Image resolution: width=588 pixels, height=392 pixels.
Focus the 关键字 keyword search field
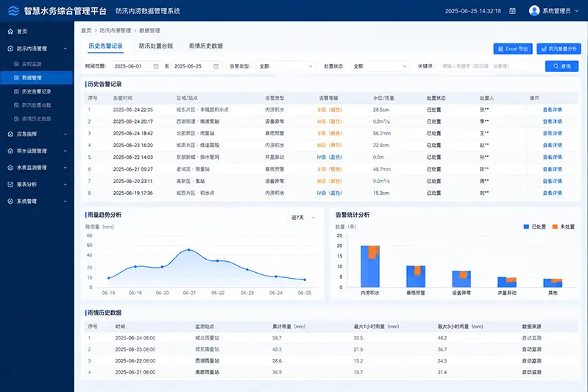click(489, 66)
